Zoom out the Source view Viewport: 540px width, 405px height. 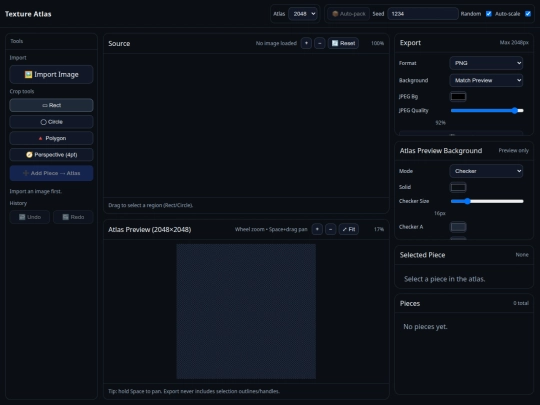(320, 43)
